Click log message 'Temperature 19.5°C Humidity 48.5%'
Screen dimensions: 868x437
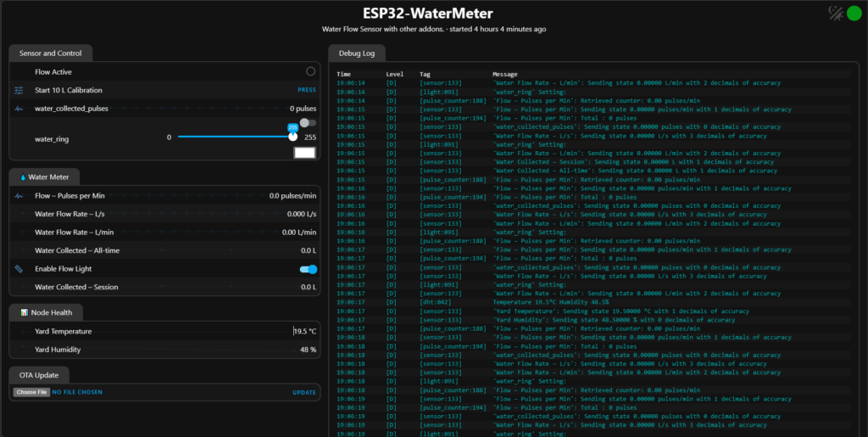[x=551, y=302]
